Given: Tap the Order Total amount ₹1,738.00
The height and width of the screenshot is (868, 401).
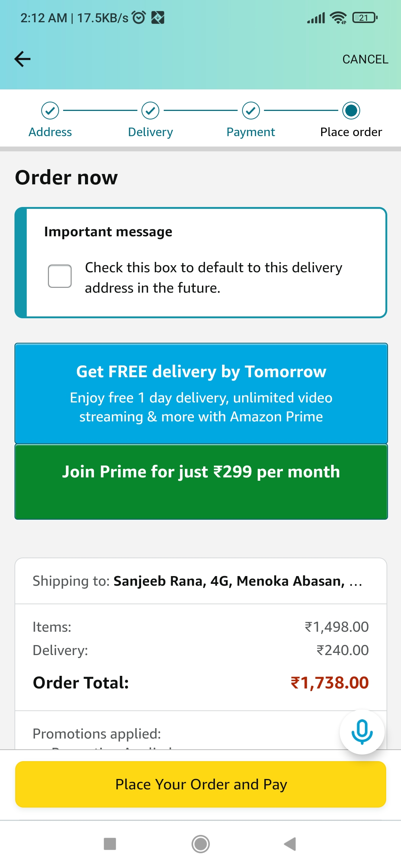Looking at the screenshot, I should pyautogui.click(x=329, y=683).
